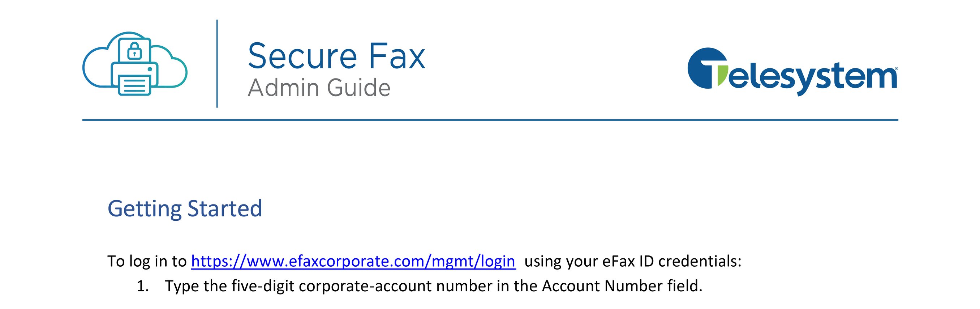
Task: Click the list number 1 marker
Action: pyautogui.click(x=142, y=287)
